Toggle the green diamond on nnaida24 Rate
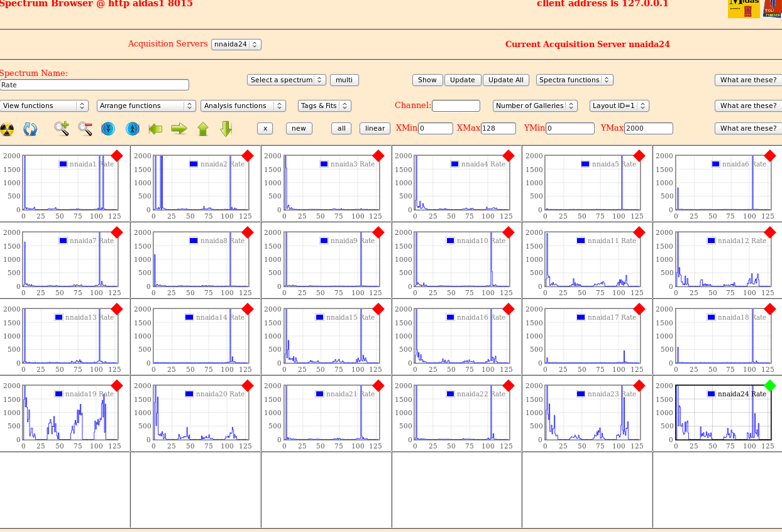782x532 pixels. (769, 386)
